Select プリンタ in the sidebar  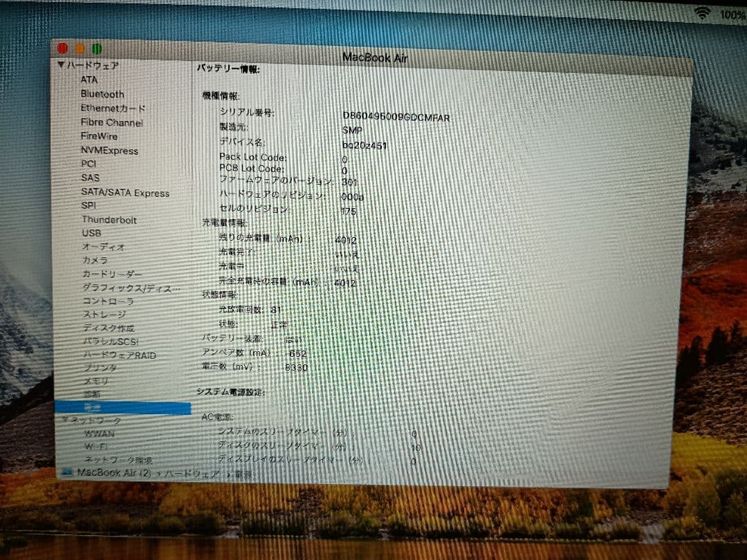(x=100, y=368)
